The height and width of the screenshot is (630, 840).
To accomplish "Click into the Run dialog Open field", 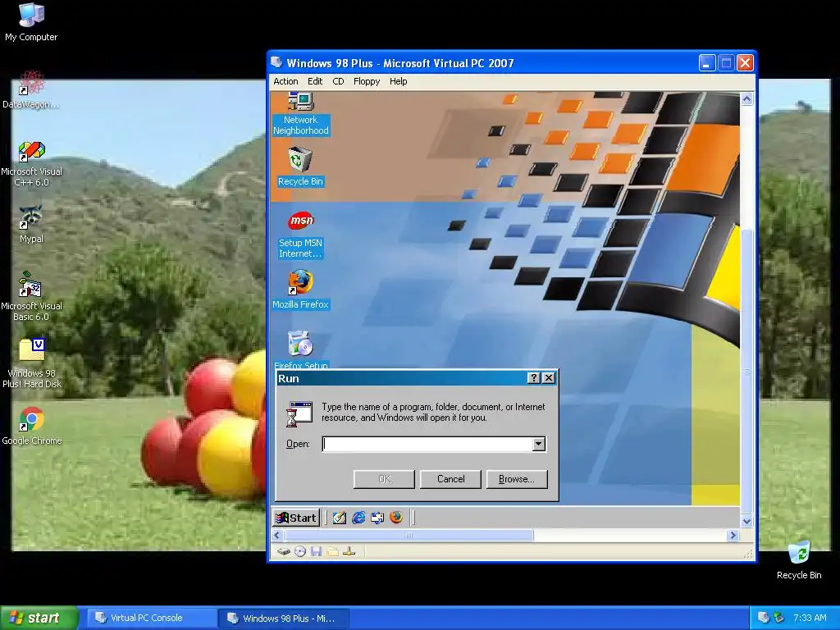I will point(427,444).
